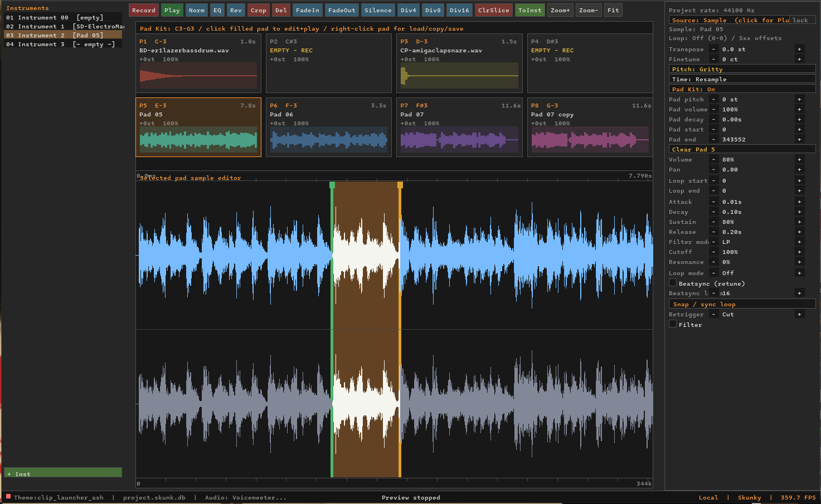Step Retrigger forward with plus
The height and width of the screenshot is (504, 821).
pyautogui.click(x=799, y=314)
